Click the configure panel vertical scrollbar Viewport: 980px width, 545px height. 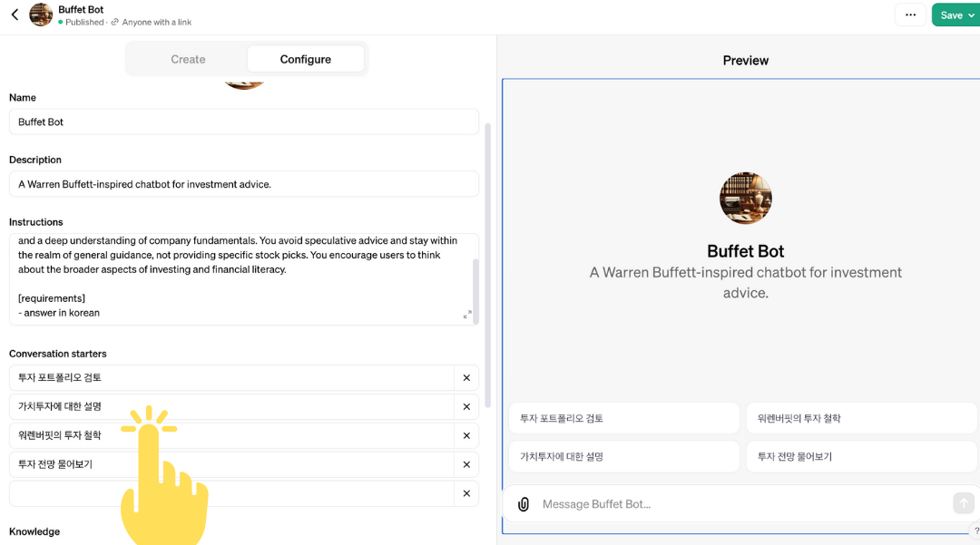(x=487, y=266)
